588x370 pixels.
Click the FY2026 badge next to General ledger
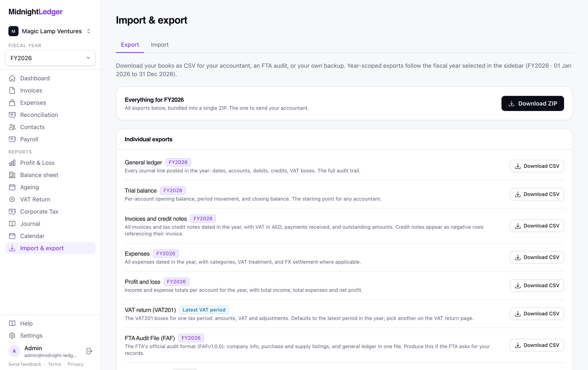coord(178,162)
